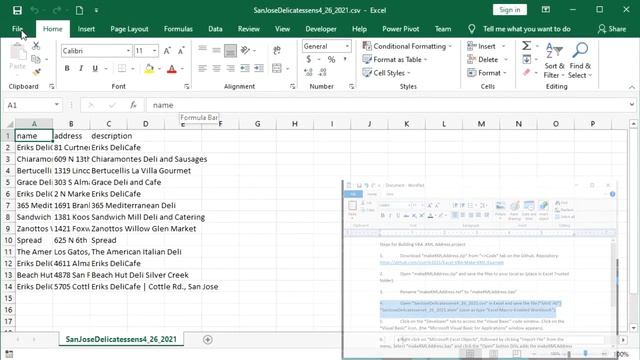The height and width of the screenshot is (360, 640).
Task: Add a new sheet with plus button
Action: [207, 340]
